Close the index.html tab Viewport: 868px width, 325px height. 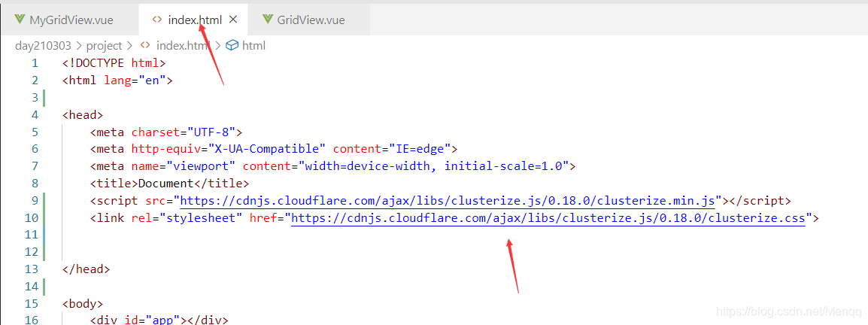(233, 20)
